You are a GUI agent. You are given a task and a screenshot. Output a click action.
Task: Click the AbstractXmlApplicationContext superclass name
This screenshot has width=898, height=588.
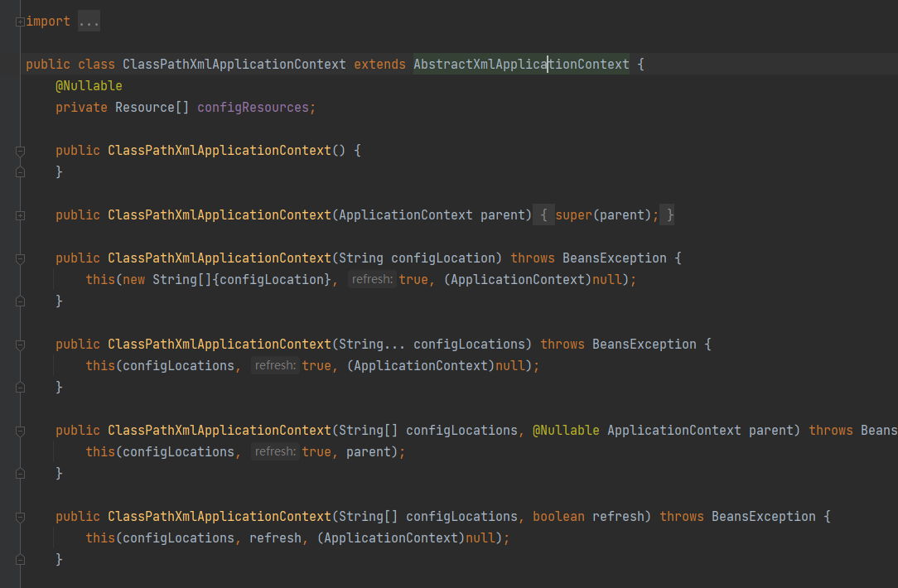pyautogui.click(x=521, y=65)
